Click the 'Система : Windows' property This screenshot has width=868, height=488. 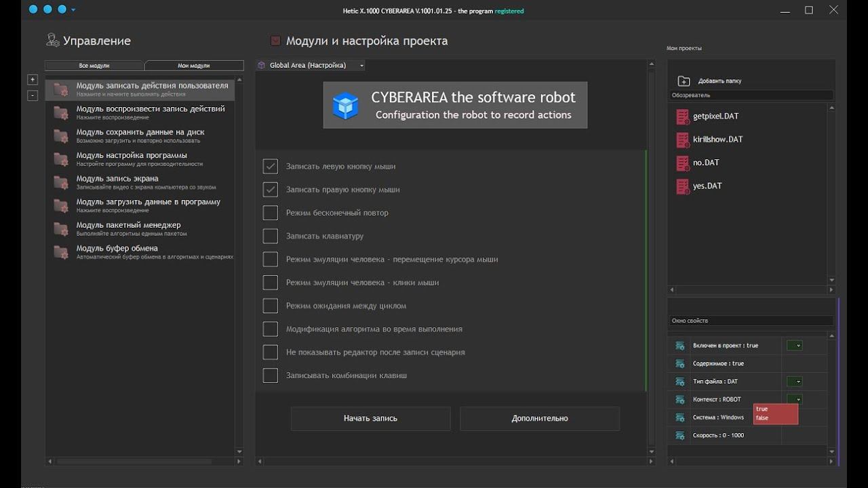[x=718, y=418]
